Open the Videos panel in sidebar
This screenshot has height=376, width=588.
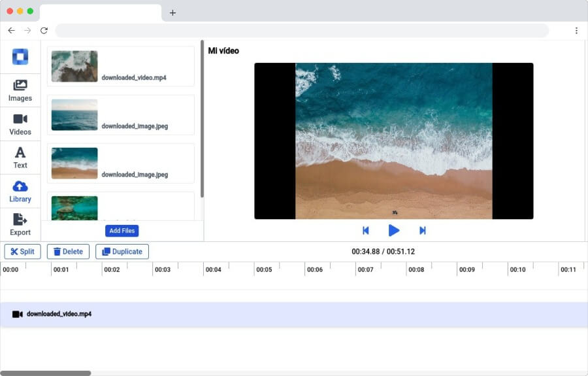pyautogui.click(x=20, y=124)
